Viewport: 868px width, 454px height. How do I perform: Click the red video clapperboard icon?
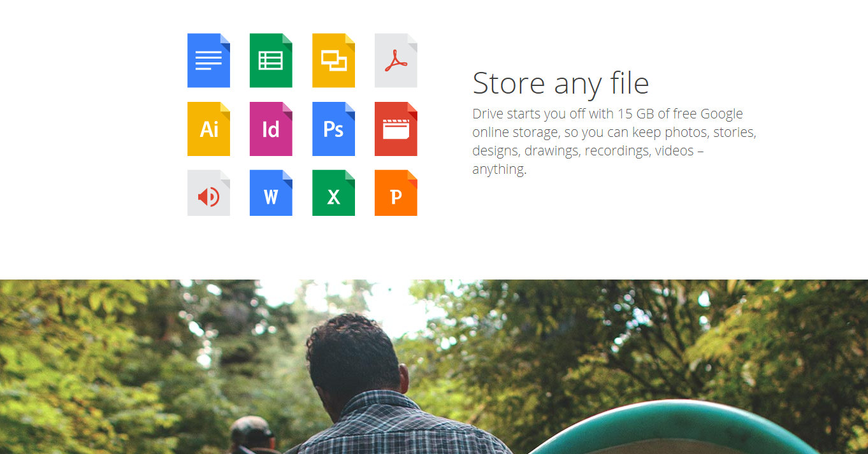(396, 129)
